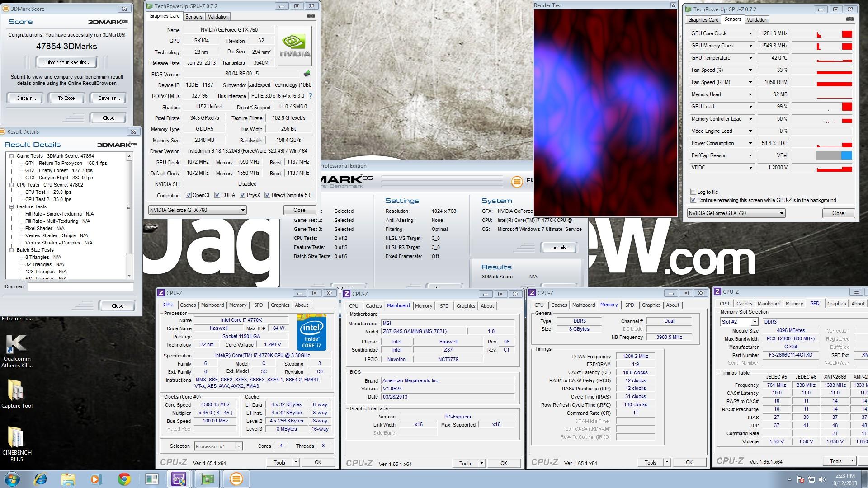Launch Google Chrome from taskbar
Screen dimensions: 868x488
pos(124,479)
